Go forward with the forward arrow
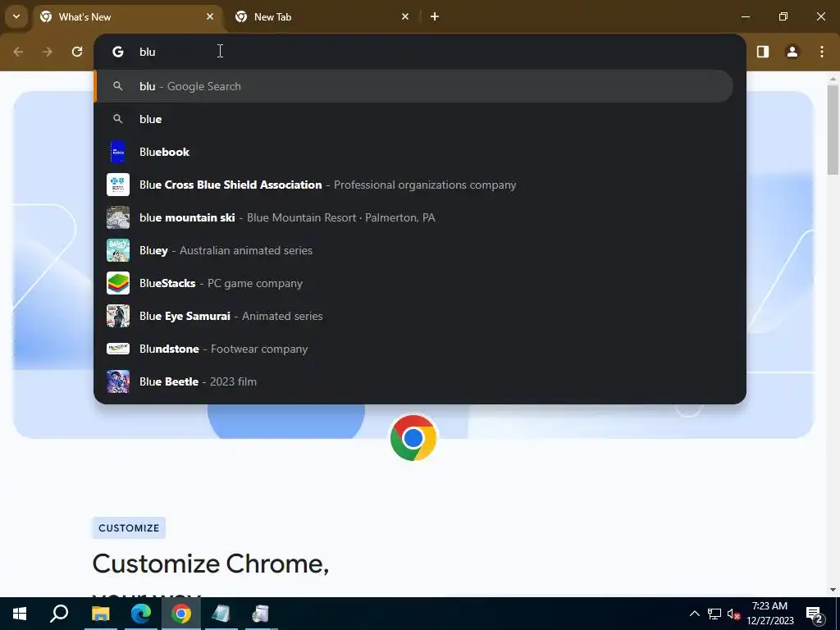 (48, 52)
